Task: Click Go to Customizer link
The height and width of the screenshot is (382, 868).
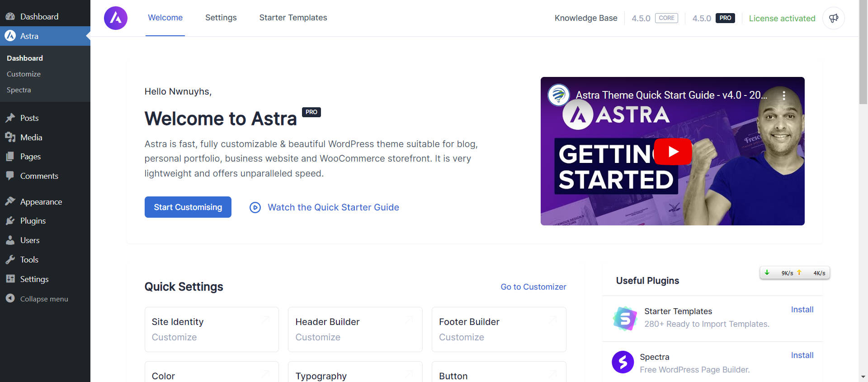Action: click(x=533, y=287)
